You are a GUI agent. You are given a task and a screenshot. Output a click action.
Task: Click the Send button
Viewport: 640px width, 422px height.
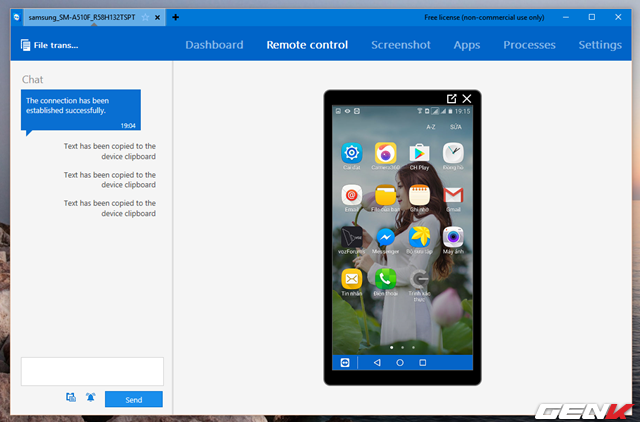[x=133, y=399]
